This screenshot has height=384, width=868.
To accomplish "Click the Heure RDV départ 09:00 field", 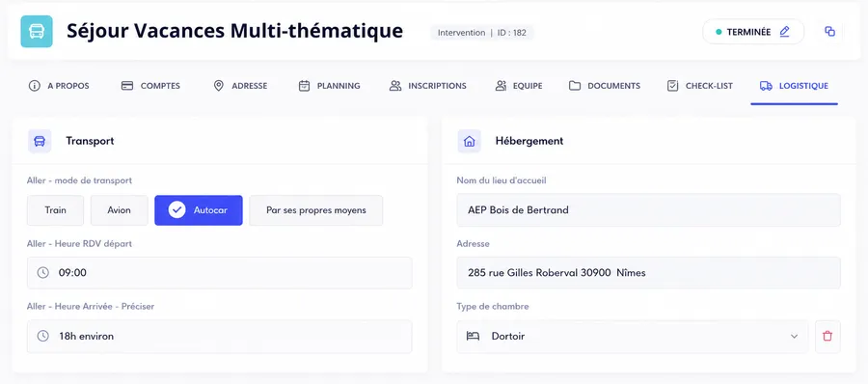I will (219, 273).
